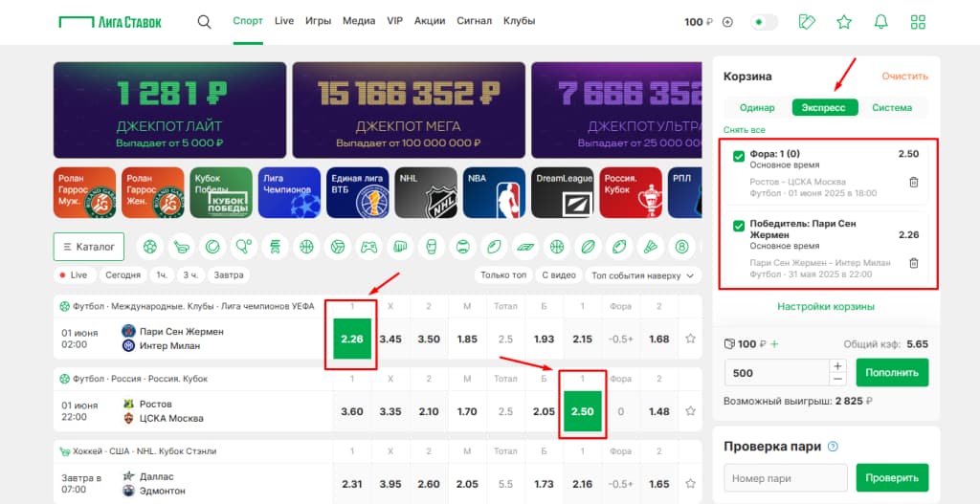Favorite the Пари Сен Жермен – Интер Милан match star
Screen dimensions: 980x504
coord(690,339)
